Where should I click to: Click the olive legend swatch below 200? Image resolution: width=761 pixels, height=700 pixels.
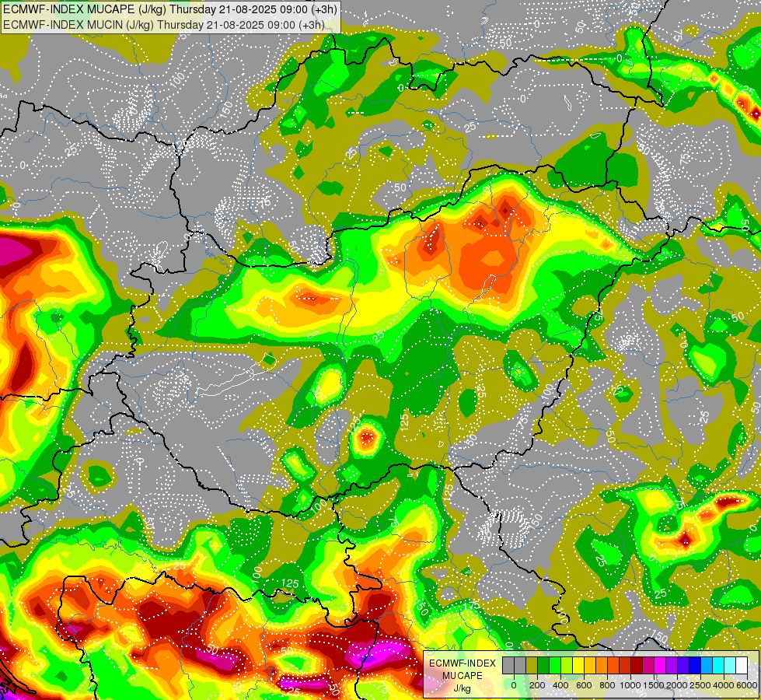click(x=532, y=665)
